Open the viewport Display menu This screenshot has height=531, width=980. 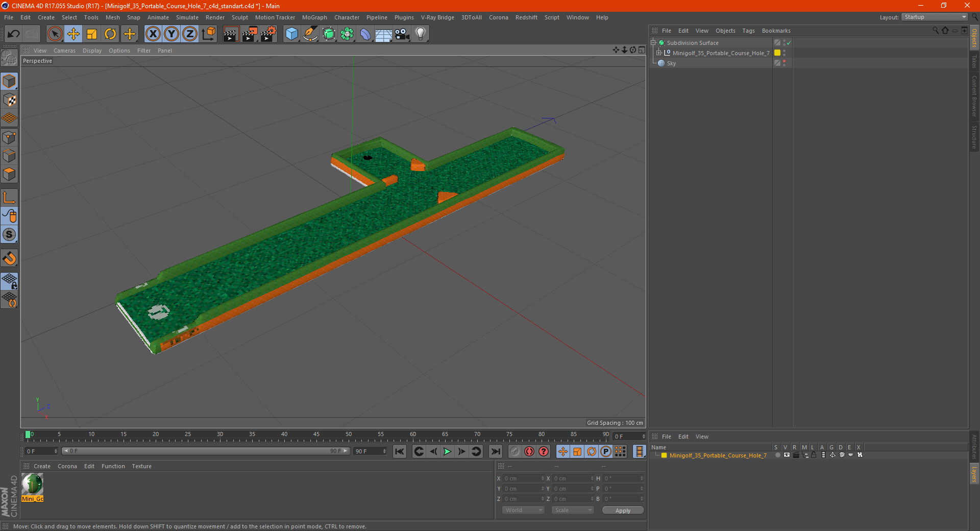coord(92,51)
